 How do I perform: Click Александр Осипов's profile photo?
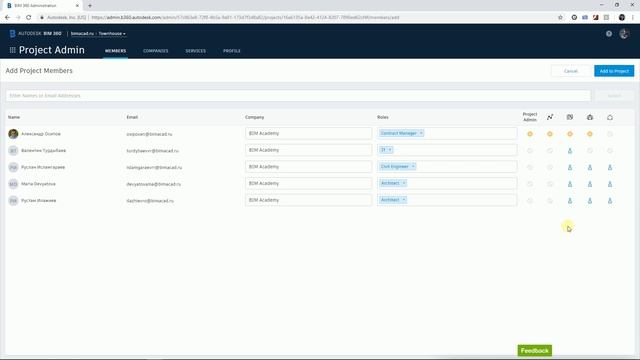[13, 133]
